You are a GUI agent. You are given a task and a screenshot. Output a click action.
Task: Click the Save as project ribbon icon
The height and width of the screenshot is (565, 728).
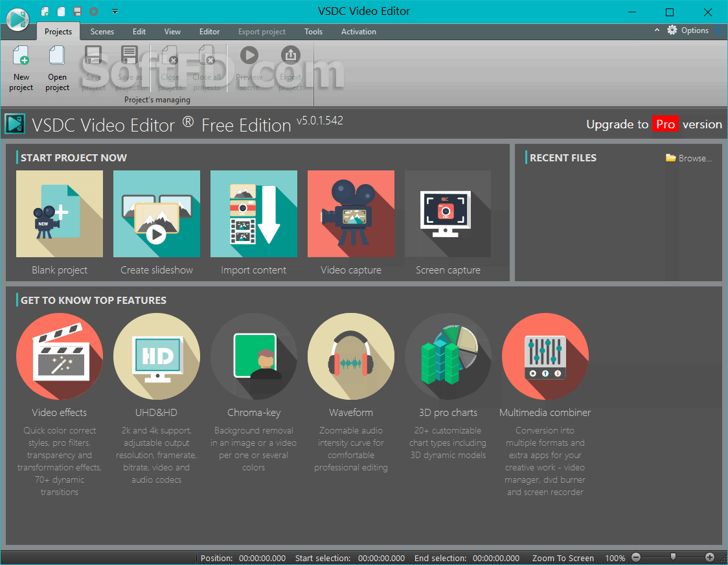129,55
